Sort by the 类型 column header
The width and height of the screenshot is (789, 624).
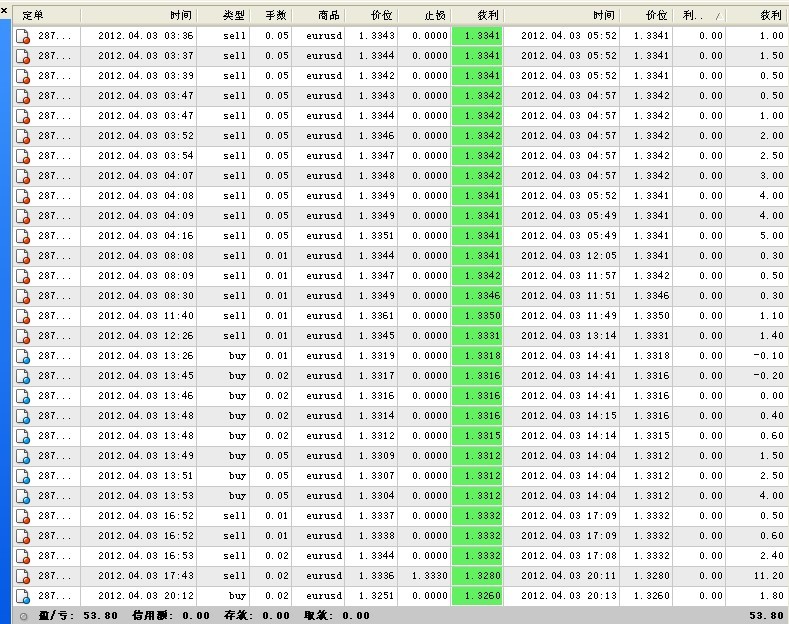pyautogui.click(x=223, y=16)
